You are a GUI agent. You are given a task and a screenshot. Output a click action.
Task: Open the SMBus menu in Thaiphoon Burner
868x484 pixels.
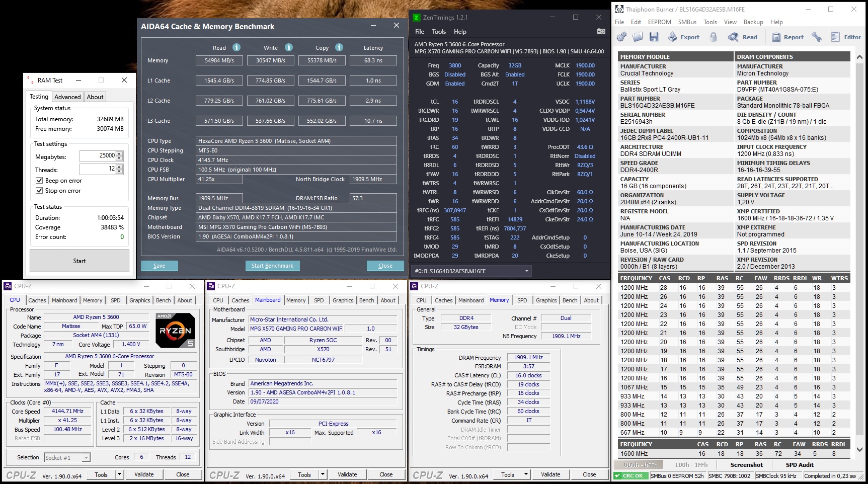tap(687, 22)
